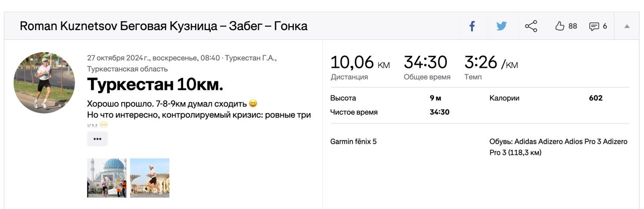Click the "Чистое время" moving time row

click(x=354, y=112)
